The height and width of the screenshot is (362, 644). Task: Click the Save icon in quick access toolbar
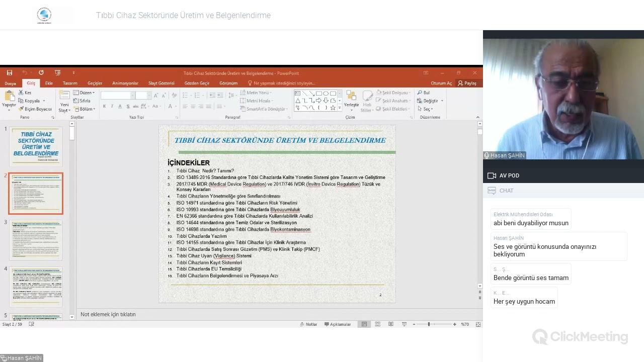[x=9, y=73]
